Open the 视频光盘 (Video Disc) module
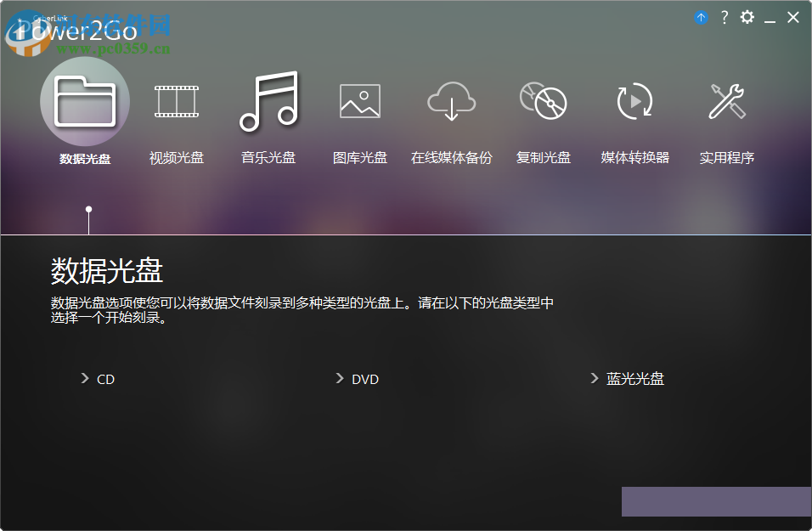The height and width of the screenshot is (531, 812). (176, 100)
